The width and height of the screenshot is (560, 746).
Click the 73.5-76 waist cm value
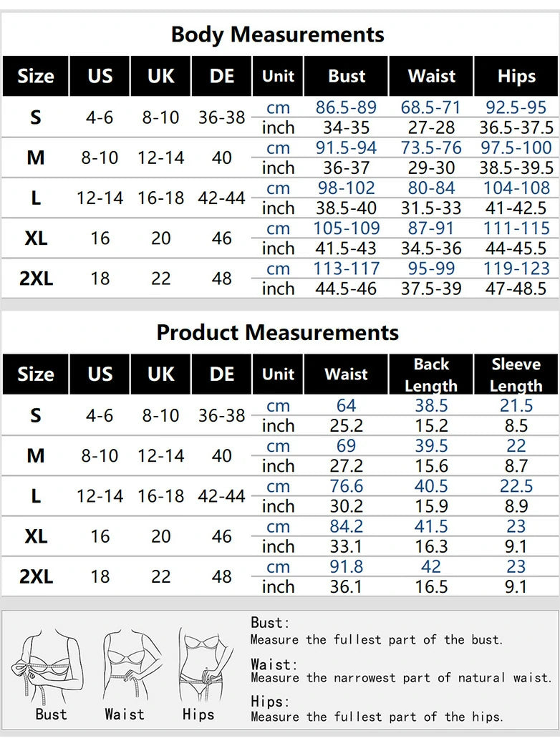[431, 148]
